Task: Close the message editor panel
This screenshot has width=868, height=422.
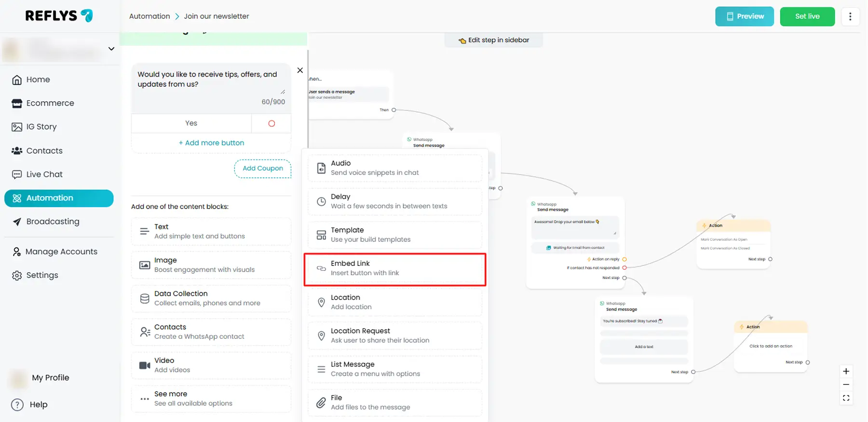Action: click(x=300, y=70)
